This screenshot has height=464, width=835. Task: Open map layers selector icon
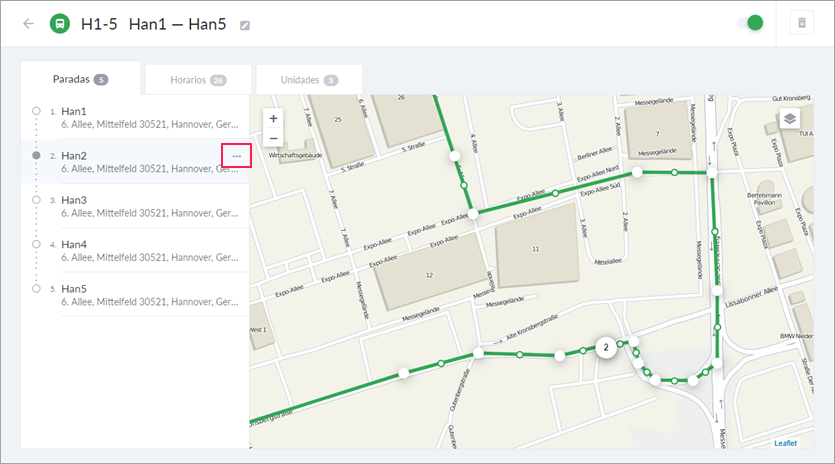[x=790, y=119]
